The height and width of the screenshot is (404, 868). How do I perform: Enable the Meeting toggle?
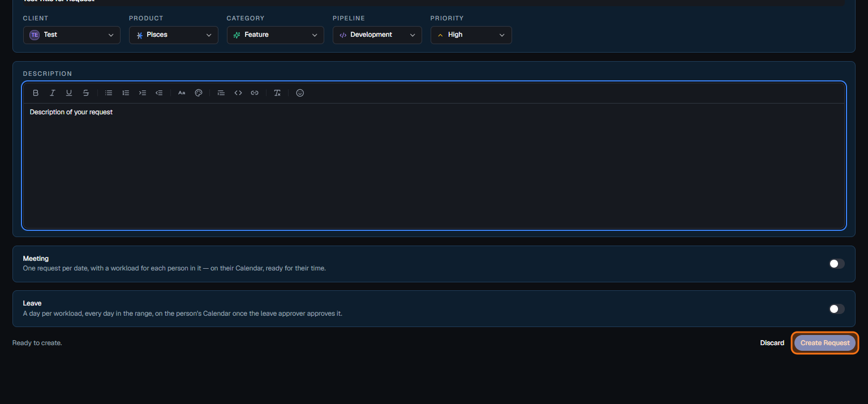837,264
